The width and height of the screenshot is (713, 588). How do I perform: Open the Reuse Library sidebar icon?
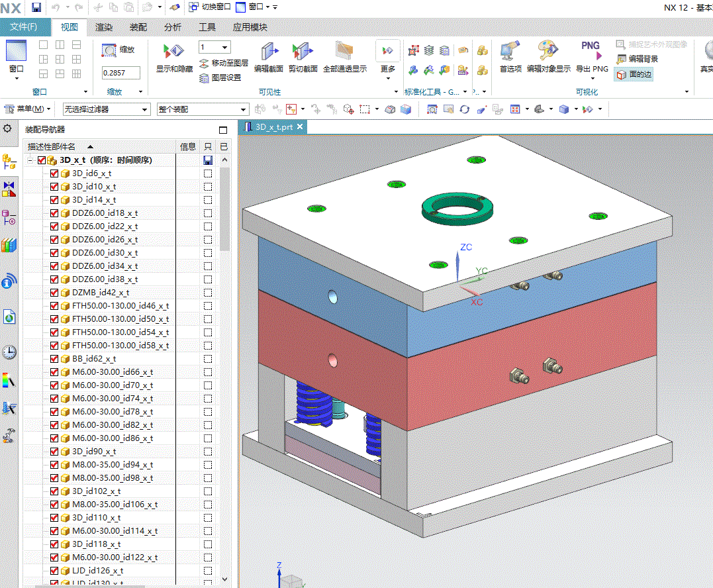tap(9, 246)
